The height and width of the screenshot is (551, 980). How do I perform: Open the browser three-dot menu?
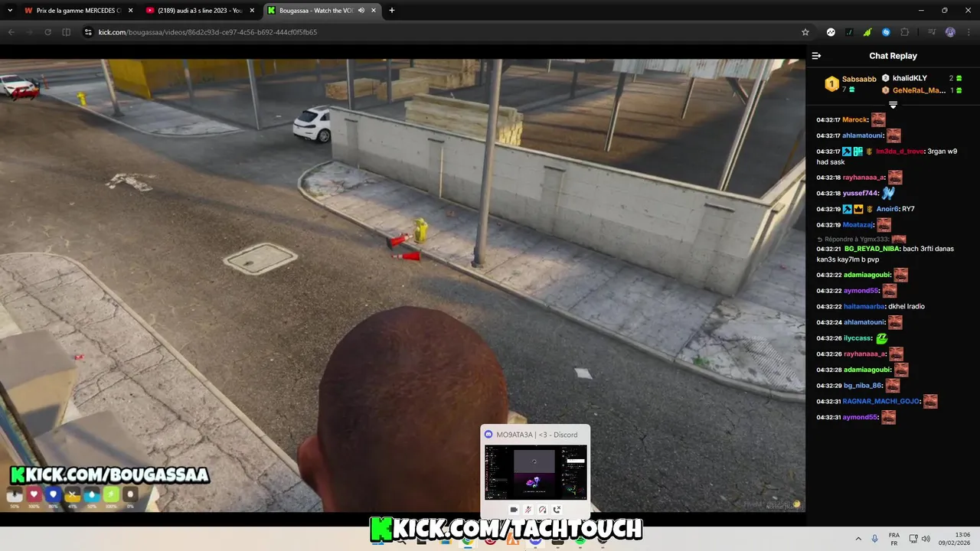pos(969,32)
